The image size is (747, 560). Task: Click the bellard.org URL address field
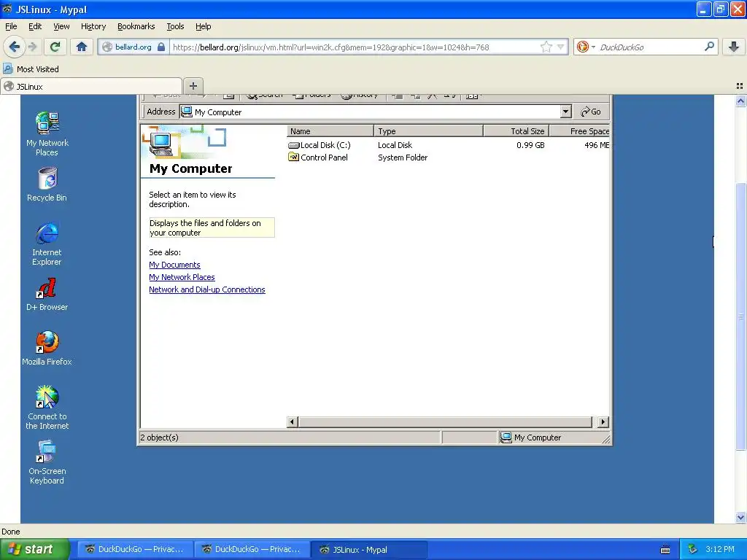click(355, 47)
